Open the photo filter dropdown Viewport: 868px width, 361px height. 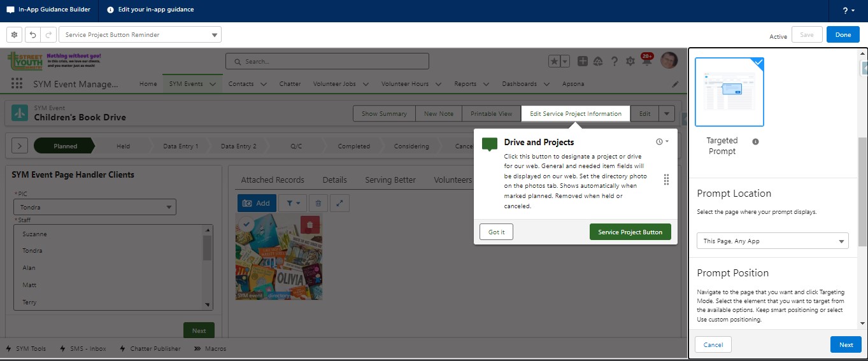[x=294, y=203]
